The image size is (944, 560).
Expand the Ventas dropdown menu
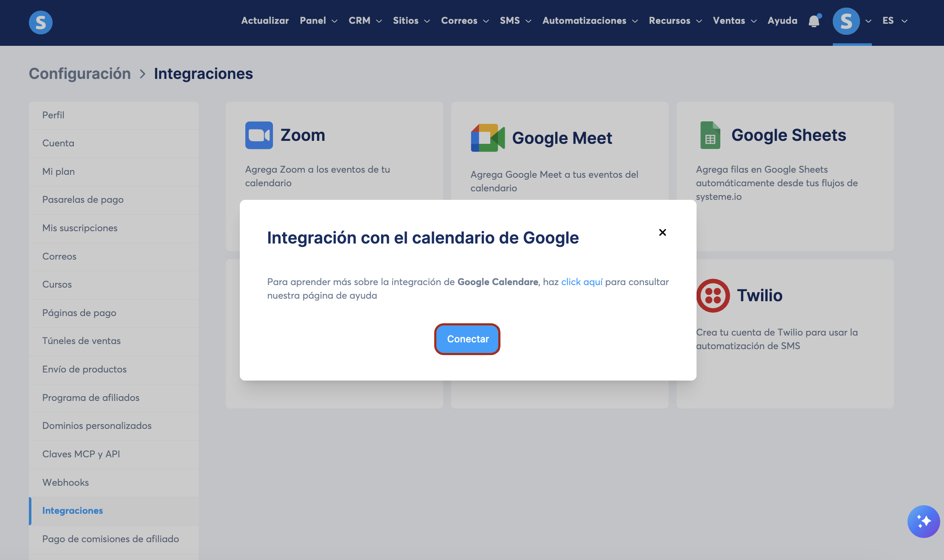(x=735, y=21)
